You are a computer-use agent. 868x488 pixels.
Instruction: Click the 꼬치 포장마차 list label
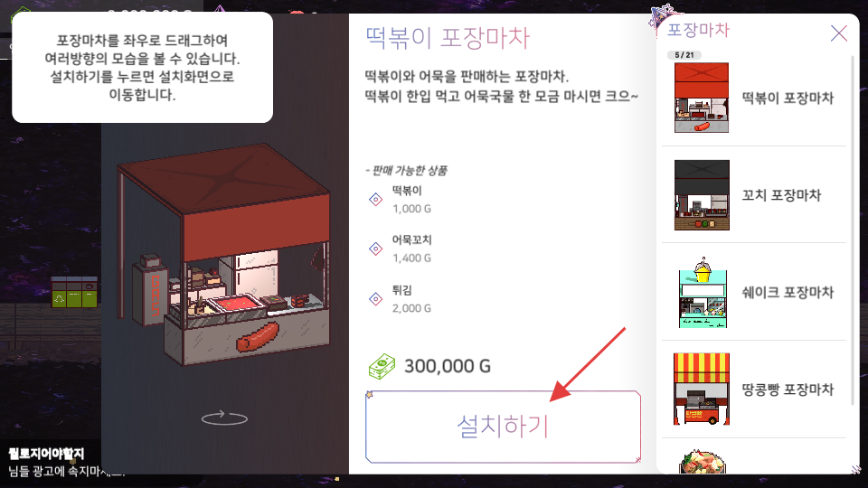(781, 195)
